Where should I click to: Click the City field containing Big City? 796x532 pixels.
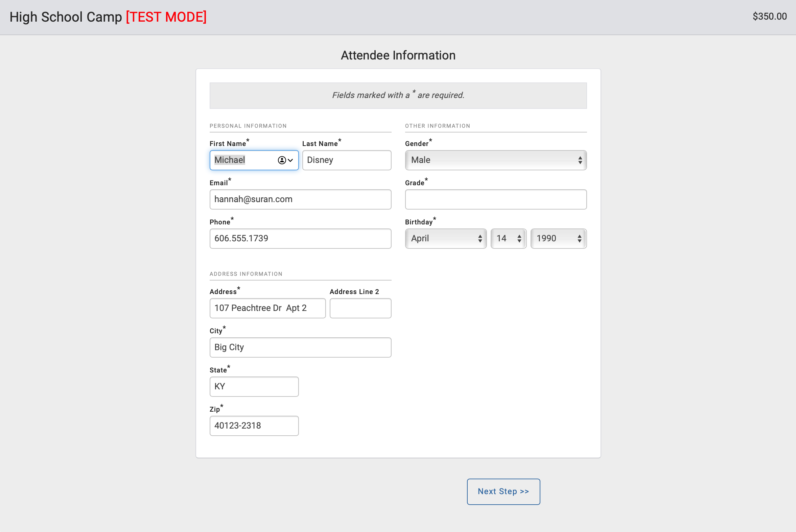(x=300, y=347)
